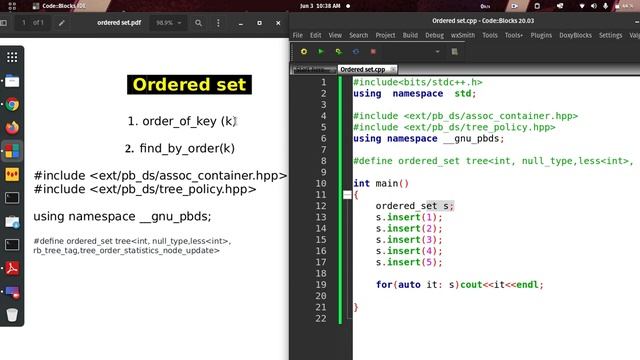Click the blue Rebuild icon
640x360 pixels.
[356, 51]
